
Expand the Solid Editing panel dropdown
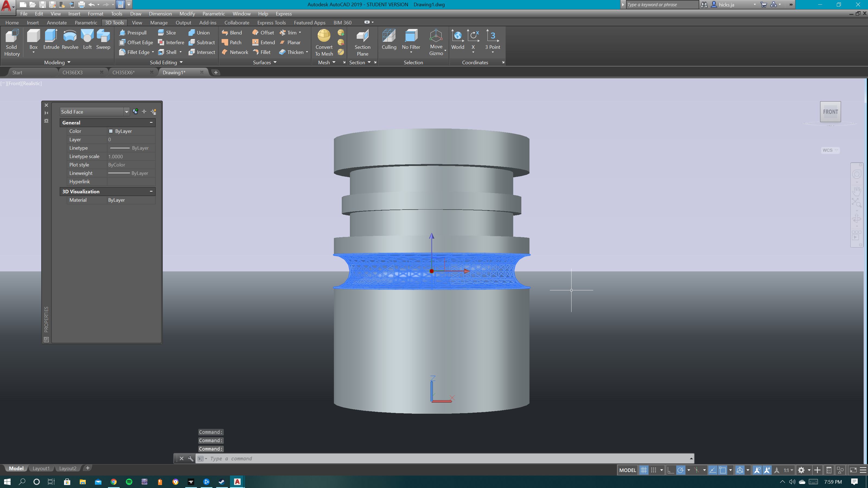(167, 62)
